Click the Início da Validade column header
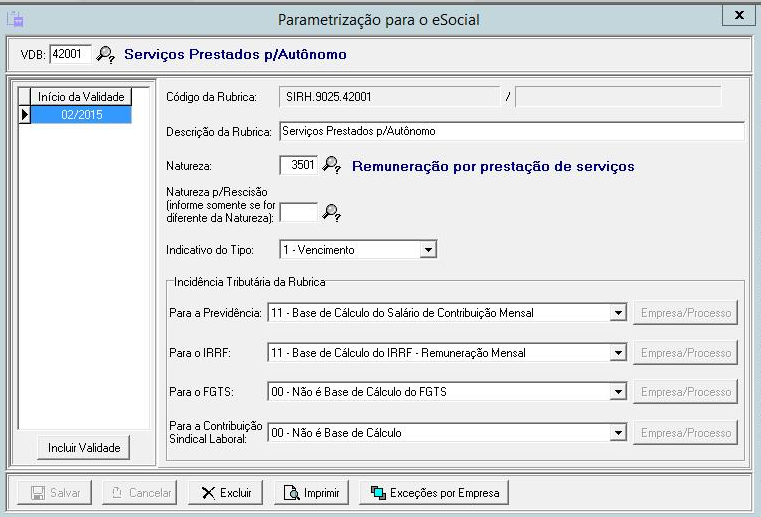The width and height of the screenshot is (761, 517). point(81,97)
